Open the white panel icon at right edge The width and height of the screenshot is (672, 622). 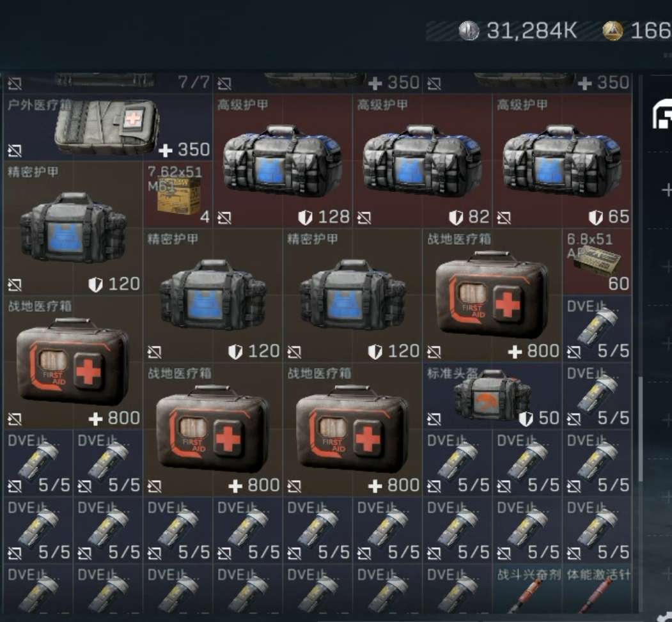662,114
